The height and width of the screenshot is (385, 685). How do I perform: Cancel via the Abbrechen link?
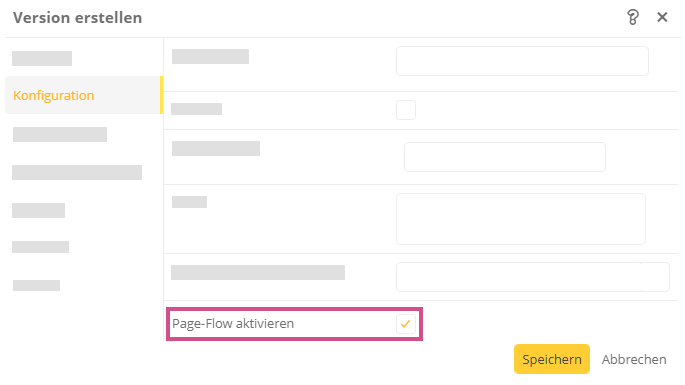tap(633, 359)
